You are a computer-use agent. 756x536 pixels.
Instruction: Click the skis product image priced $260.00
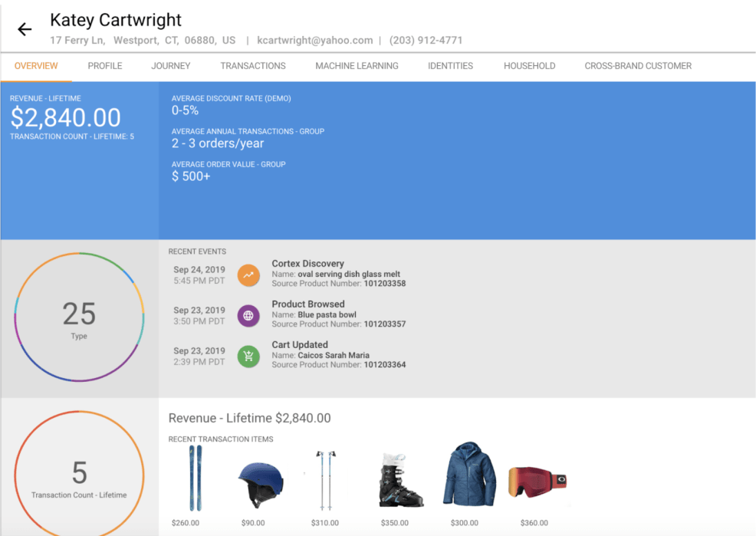(x=196, y=478)
